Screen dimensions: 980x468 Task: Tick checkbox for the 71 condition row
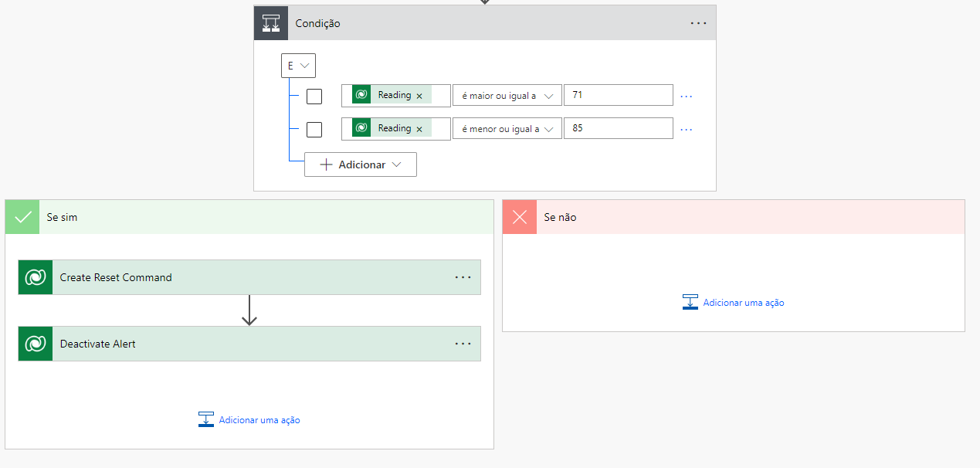click(x=314, y=97)
